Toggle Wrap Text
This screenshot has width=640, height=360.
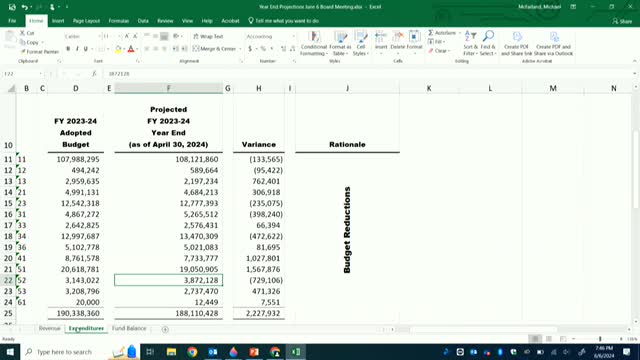(x=208, y=36)
